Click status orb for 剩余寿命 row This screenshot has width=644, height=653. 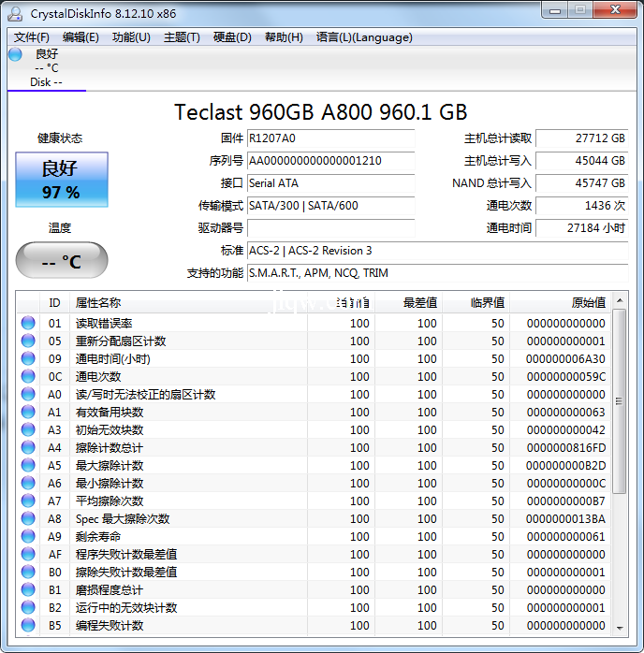coord(28,537)
